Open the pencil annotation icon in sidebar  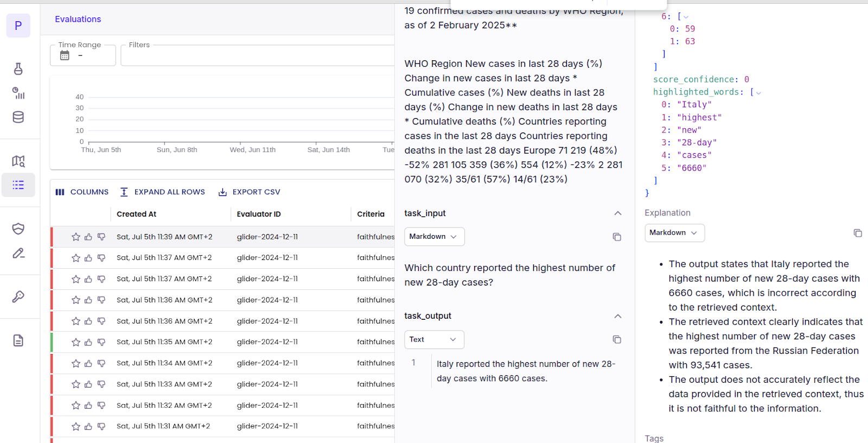click(x=18, y=253)
